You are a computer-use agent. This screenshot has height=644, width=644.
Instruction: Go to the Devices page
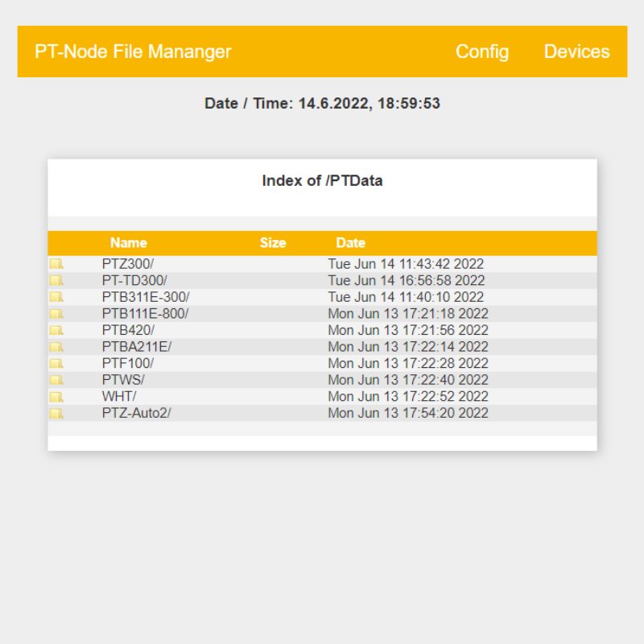(576, 52)
